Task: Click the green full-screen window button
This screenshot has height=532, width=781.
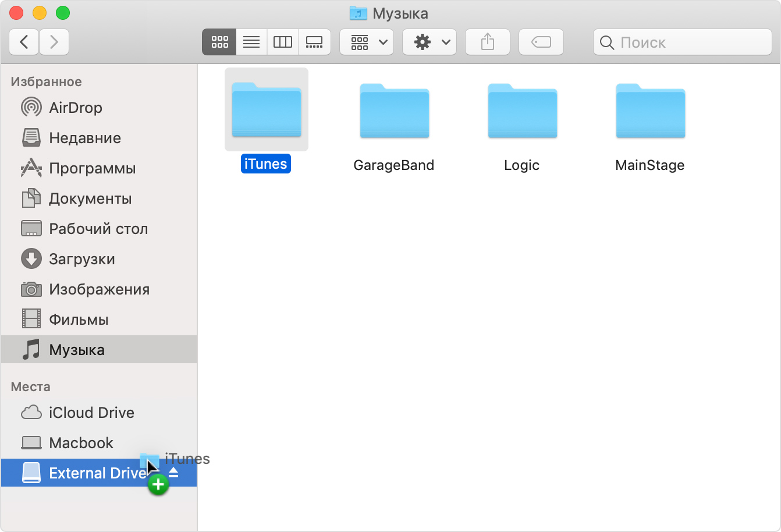Action: point(62,13)
